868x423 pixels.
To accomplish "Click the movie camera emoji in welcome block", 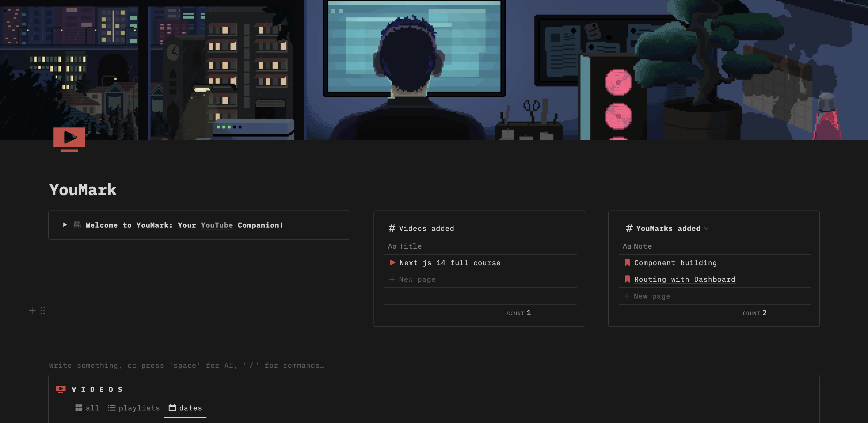I will click(x=77, y=225).
